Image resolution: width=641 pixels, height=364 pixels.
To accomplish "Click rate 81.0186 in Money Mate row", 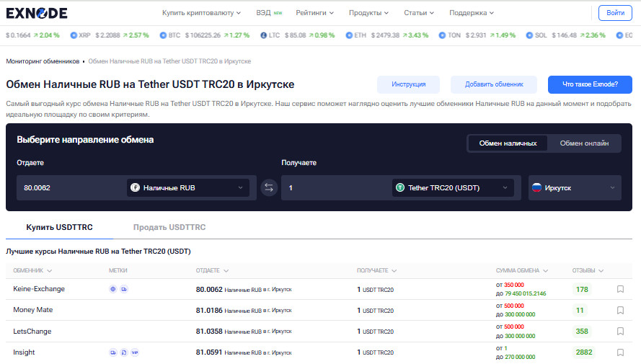I will coord(209,310).
